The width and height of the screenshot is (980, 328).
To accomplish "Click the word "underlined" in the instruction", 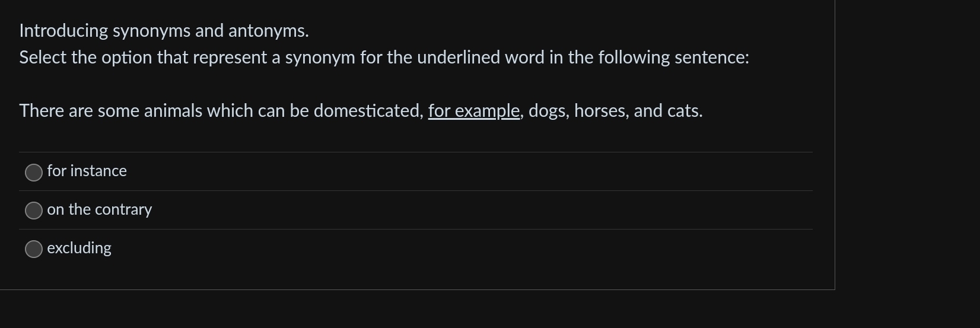I will (x=459, y=58).
